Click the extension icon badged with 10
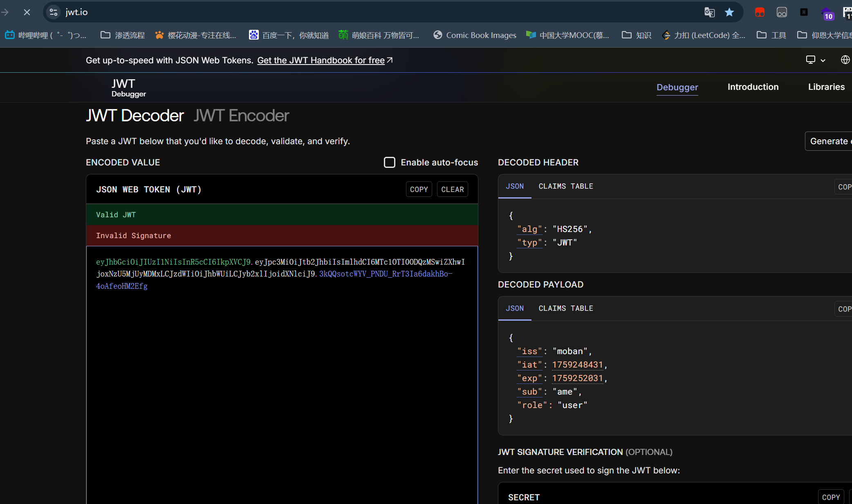This screenshot has height=504, width=852. tap(827, 13)
